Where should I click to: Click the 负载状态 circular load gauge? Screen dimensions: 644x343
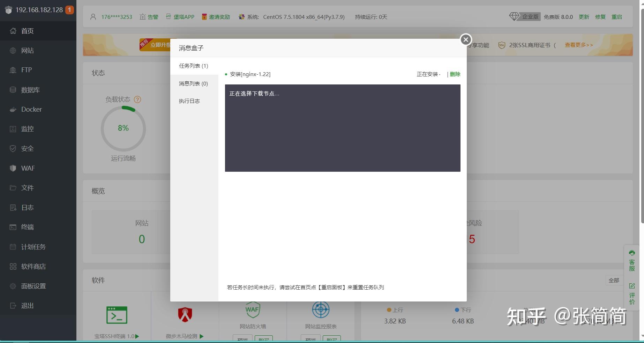(123, 128)
